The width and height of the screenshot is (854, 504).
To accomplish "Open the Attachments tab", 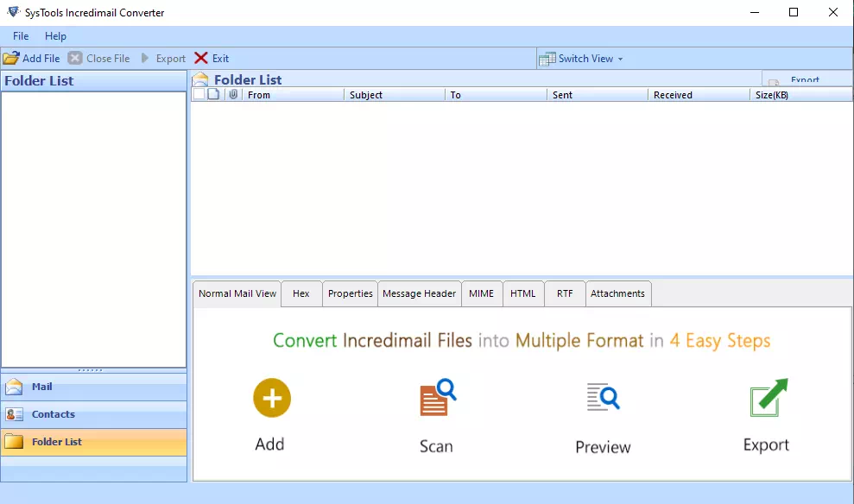I will [x=617, y=293].
